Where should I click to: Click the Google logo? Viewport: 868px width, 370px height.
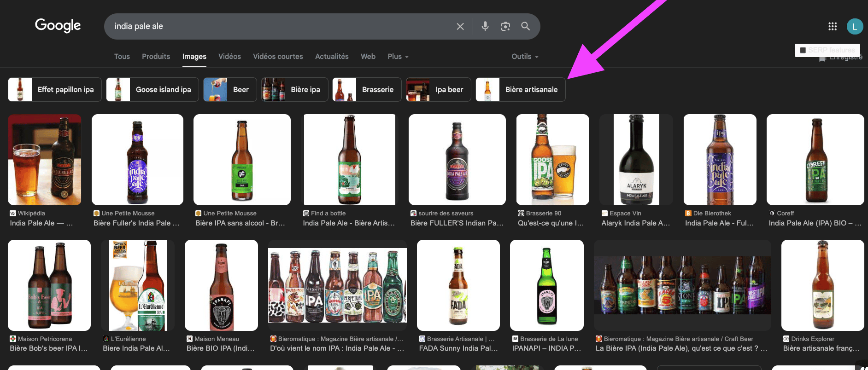pyautogui.click(x=58, y=26)
